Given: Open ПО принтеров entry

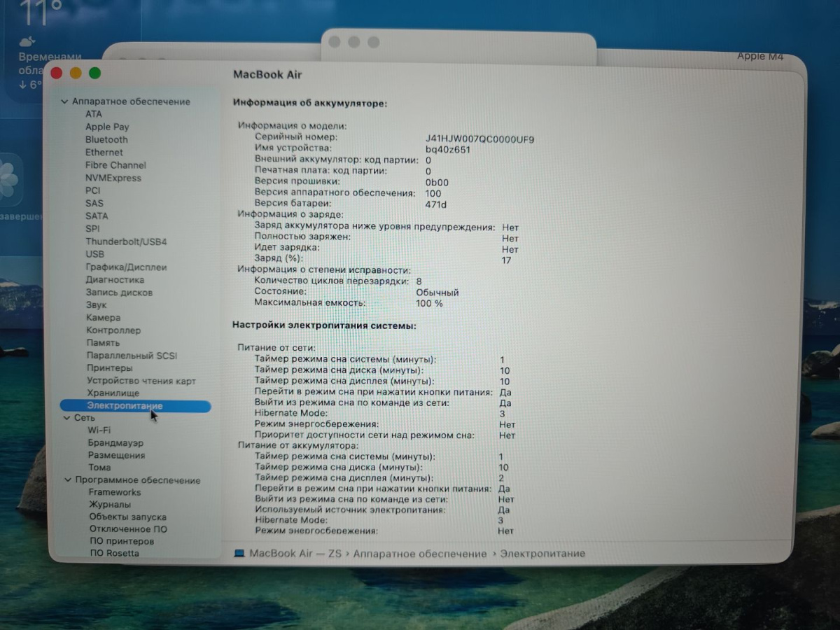Looking at the screenshot, I should pyautogui.click(x=122, y=541).
